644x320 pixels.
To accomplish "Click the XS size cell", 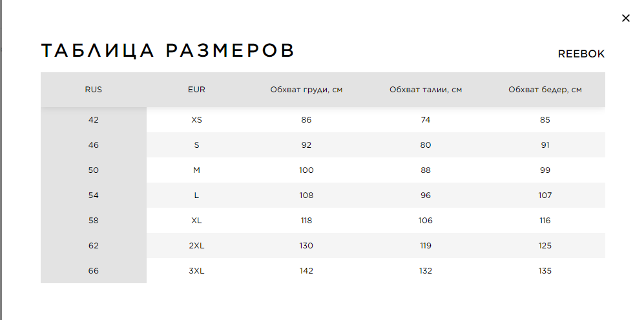I will coord(196,120).
